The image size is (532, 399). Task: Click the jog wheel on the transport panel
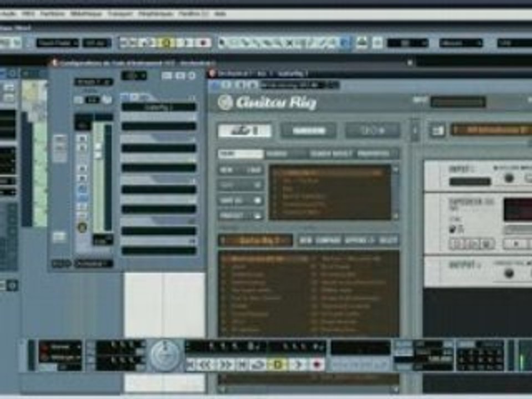(x=165, y=356)
